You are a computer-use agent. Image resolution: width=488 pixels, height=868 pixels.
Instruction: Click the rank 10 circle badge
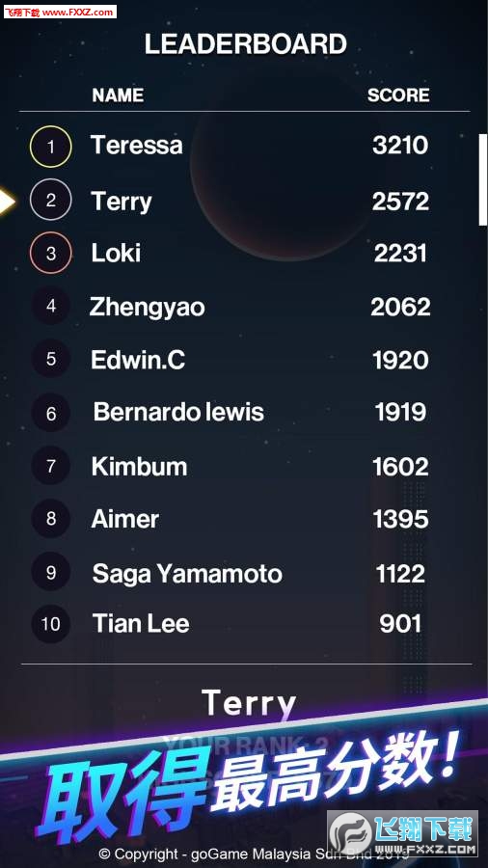click(x=51, y=624)
